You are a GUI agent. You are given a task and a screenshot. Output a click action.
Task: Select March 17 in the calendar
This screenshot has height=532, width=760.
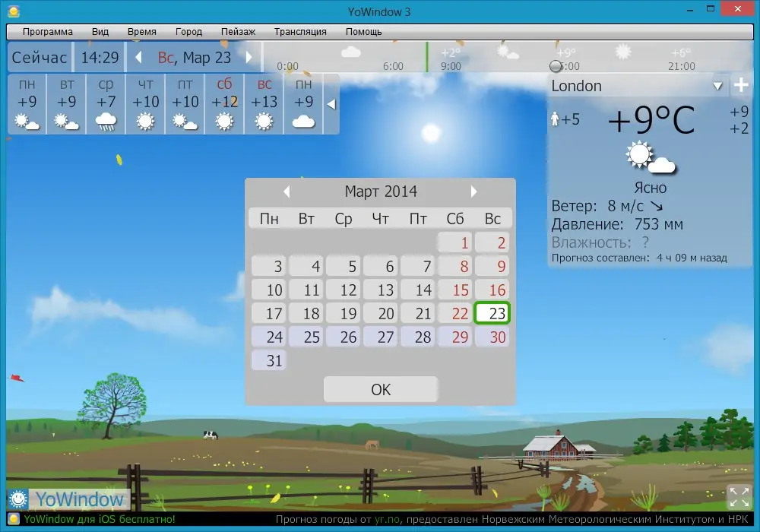[268, 313]
